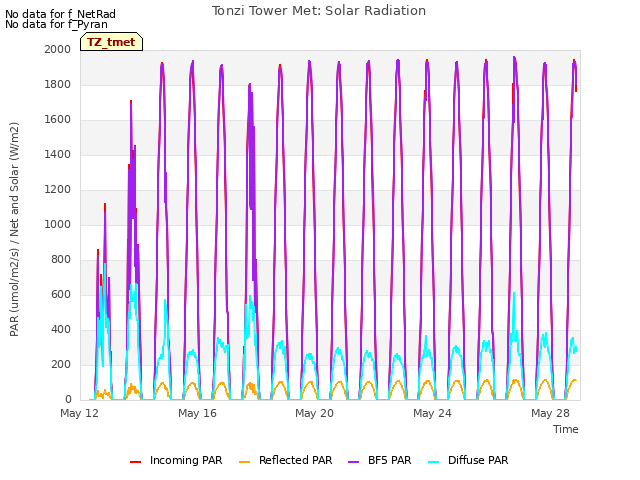
Task: Click the TZ_tmet label box
Action: point(111,42)
